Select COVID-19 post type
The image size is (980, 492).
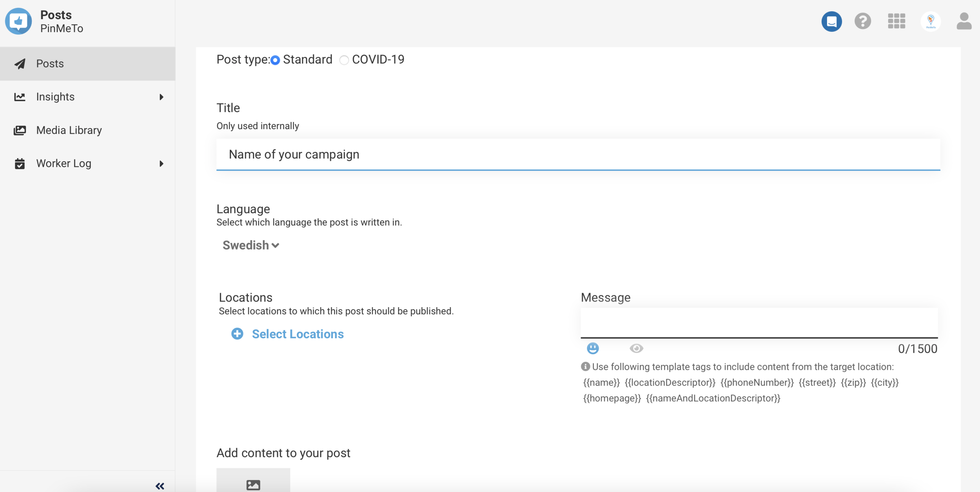click(x=344, y=60)
